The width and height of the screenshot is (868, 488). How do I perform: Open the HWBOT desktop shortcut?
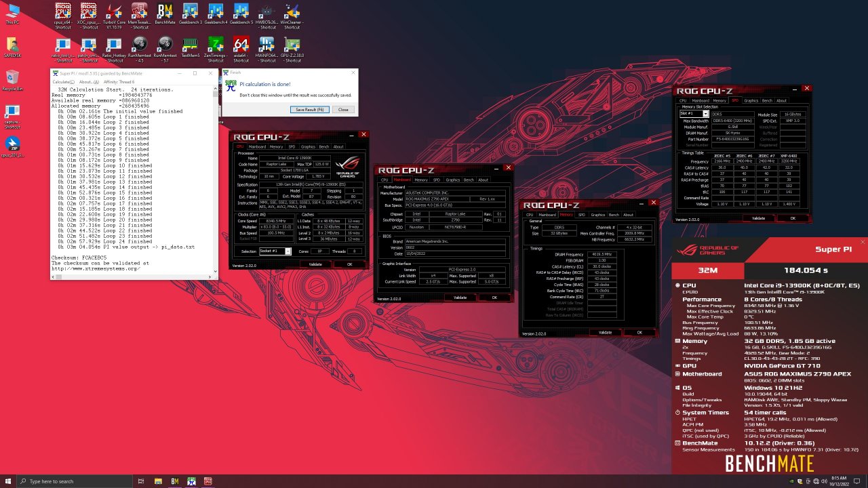pyautogui.click(x=267, y=16)
